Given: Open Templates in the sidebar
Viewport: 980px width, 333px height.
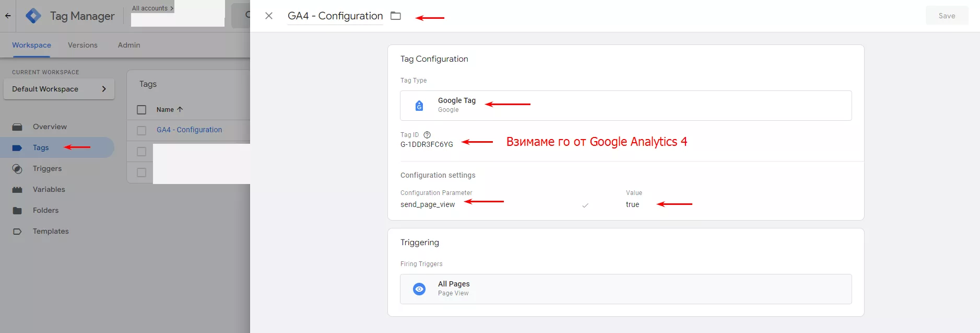Looking at the screenshot, I should tap(51, 231).
